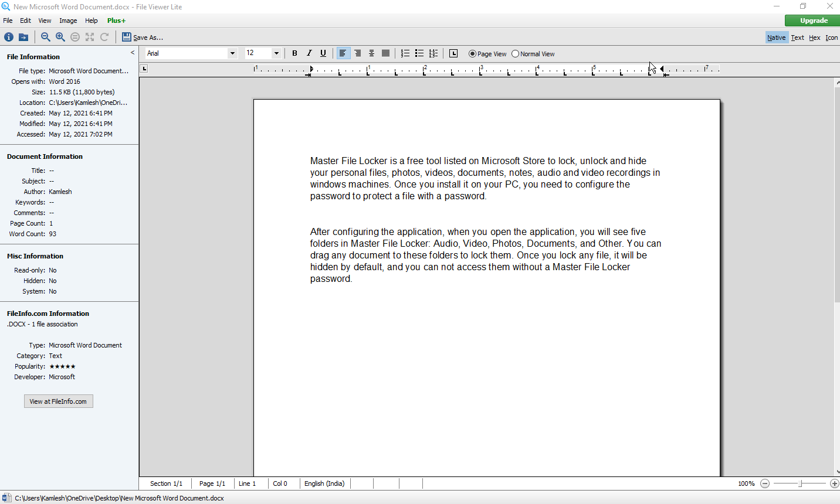This screenshot has height=504, width=840.
Task: Click Col 0 in status bar
Action: (280, 483)
